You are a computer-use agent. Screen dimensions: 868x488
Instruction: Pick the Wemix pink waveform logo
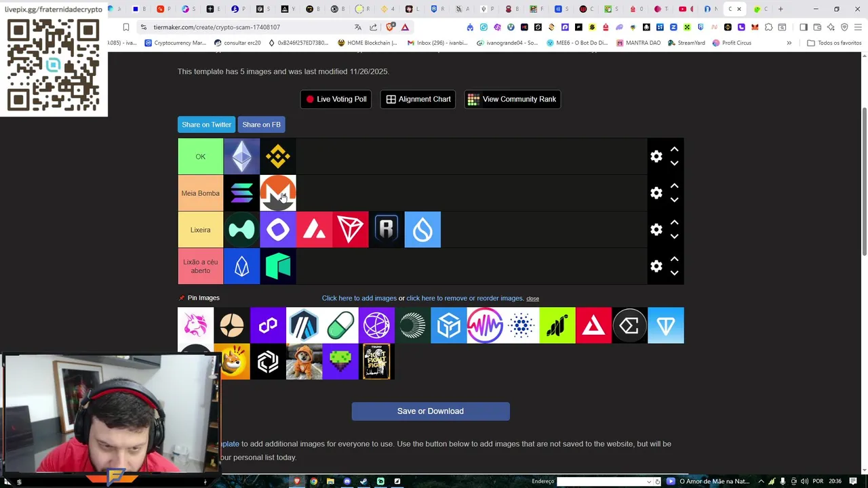point(485,325)
